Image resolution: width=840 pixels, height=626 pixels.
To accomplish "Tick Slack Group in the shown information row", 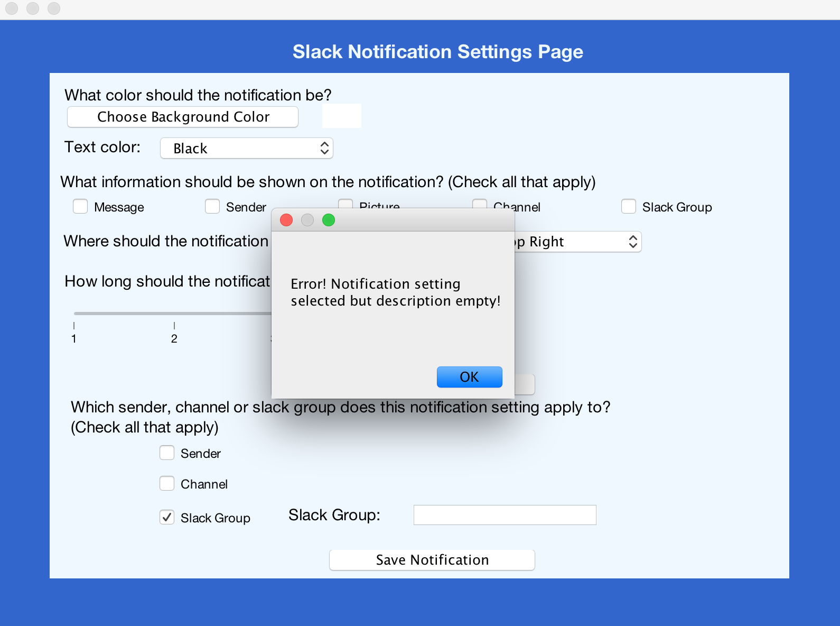I will coord(629,206).
